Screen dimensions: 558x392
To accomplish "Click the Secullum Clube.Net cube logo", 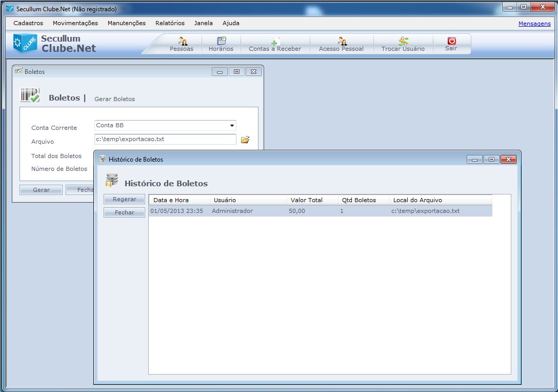I will coord(25,43).
